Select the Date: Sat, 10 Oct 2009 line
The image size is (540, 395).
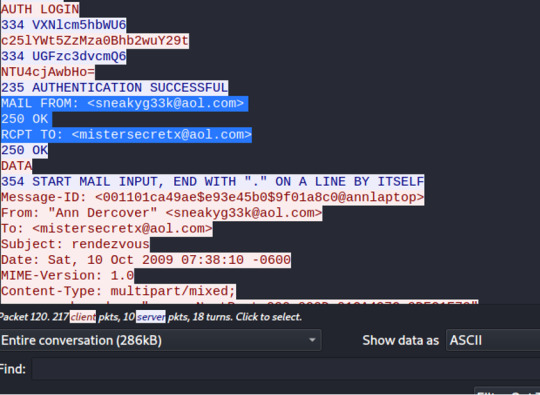[x=146, y=260]
